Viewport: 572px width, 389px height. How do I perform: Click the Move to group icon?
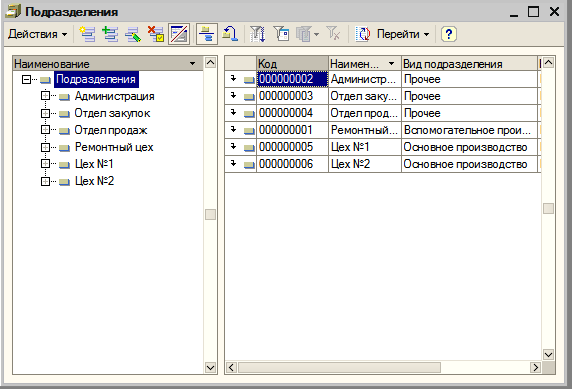[230, 34]
